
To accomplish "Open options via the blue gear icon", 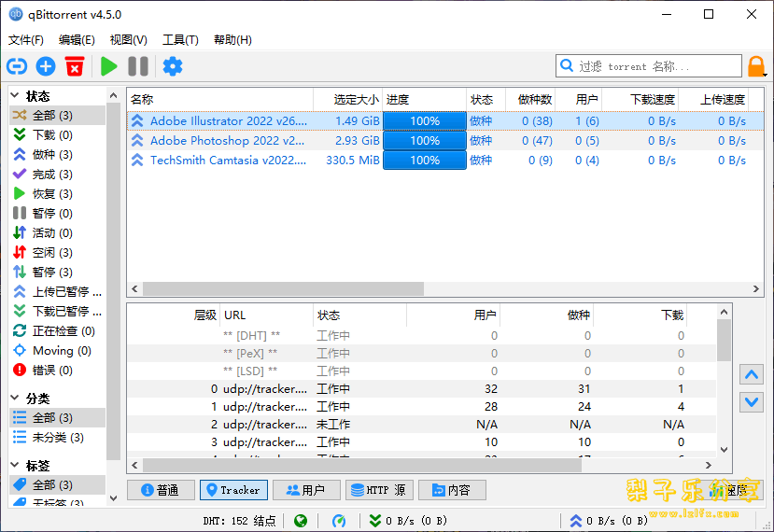I will tap(173, 66).
